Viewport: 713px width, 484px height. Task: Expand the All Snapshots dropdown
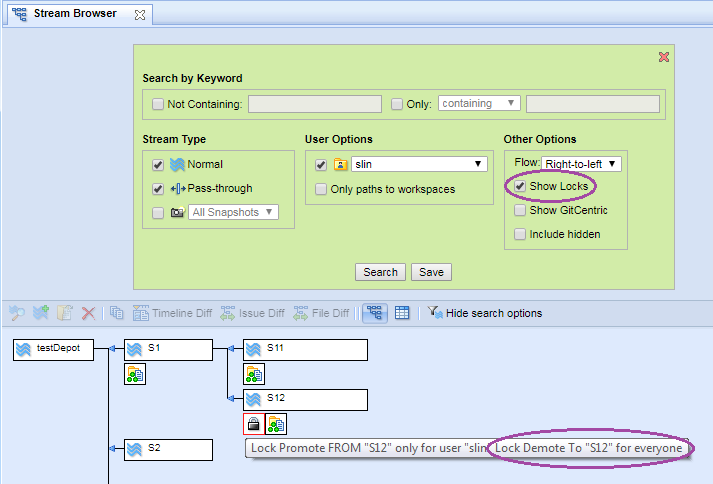233,212
